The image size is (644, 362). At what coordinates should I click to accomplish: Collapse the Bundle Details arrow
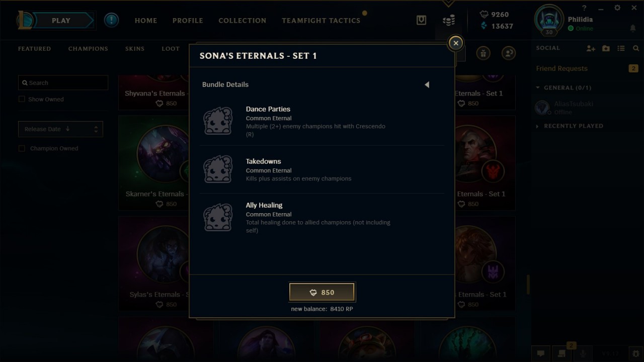pos(427,84)
